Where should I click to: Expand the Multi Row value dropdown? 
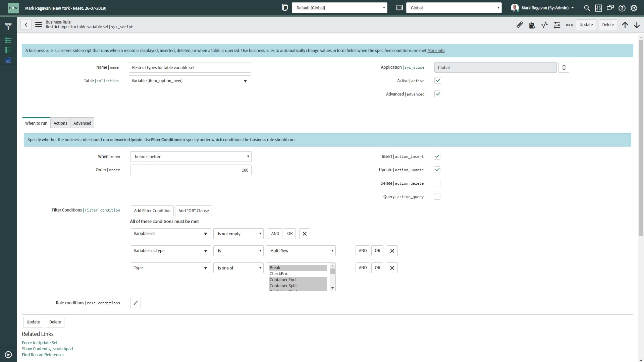point(300,250)
